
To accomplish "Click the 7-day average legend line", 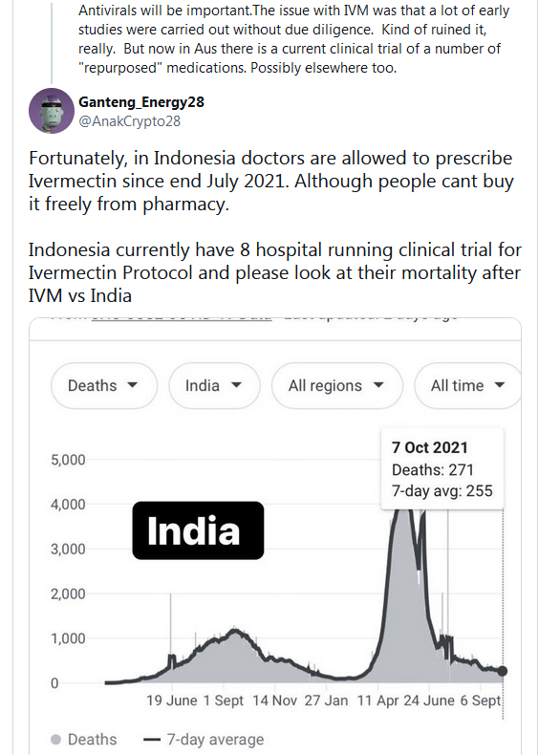I will pyautogui.click(x=152, y=739).
